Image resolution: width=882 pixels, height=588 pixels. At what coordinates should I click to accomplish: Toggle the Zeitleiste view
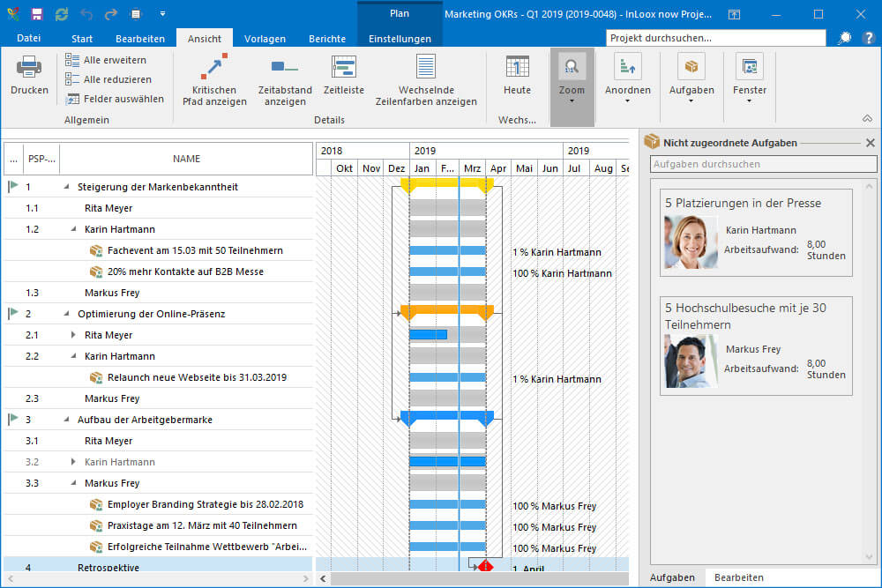pyautogui.click(x=344, y=75)
